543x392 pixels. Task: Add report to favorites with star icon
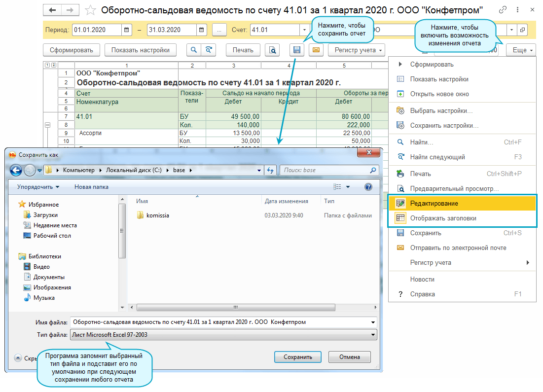[90, 10]
